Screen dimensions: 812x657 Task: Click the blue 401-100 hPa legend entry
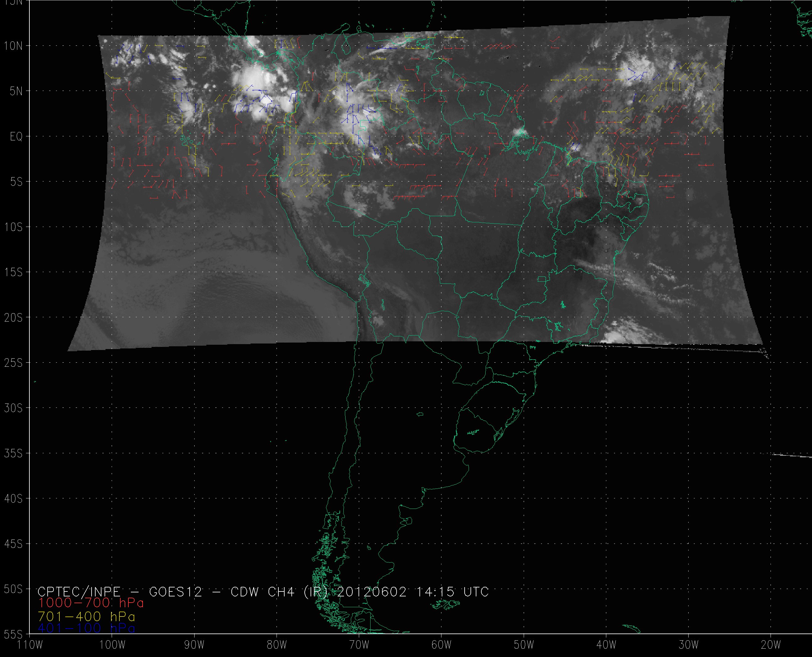pyautogui.click(x=87, y=628)
